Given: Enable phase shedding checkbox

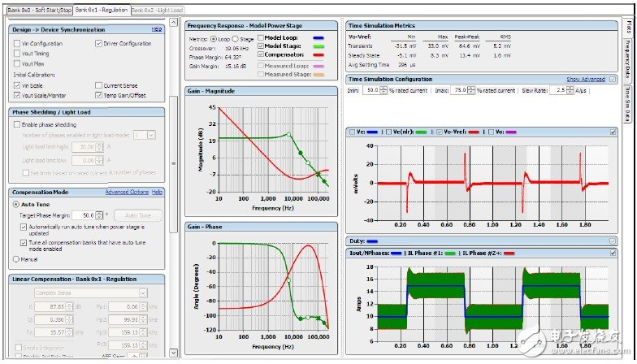Looking at the screenshot, I should tap(17, 124).
